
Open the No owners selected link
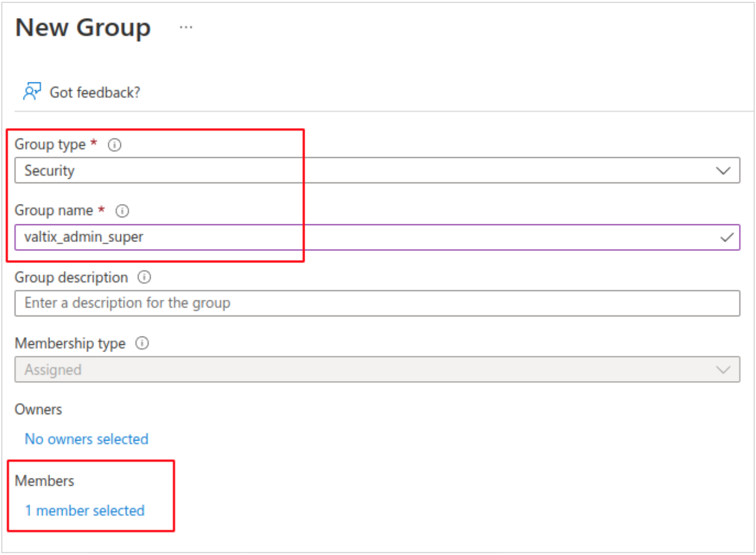point(86,439)
